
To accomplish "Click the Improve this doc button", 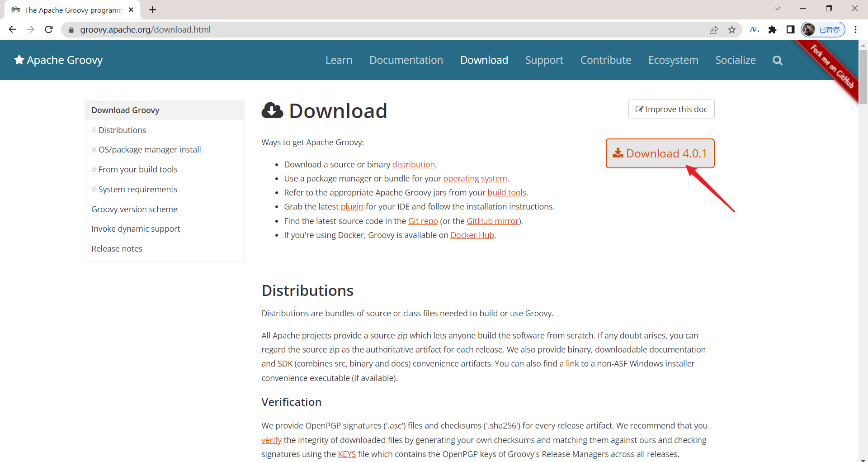I will coord(671,110).
